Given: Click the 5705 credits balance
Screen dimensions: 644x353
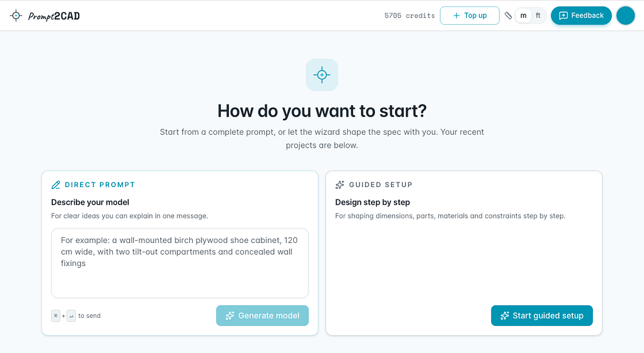Looking at the screenshot, I should (410, 16).
